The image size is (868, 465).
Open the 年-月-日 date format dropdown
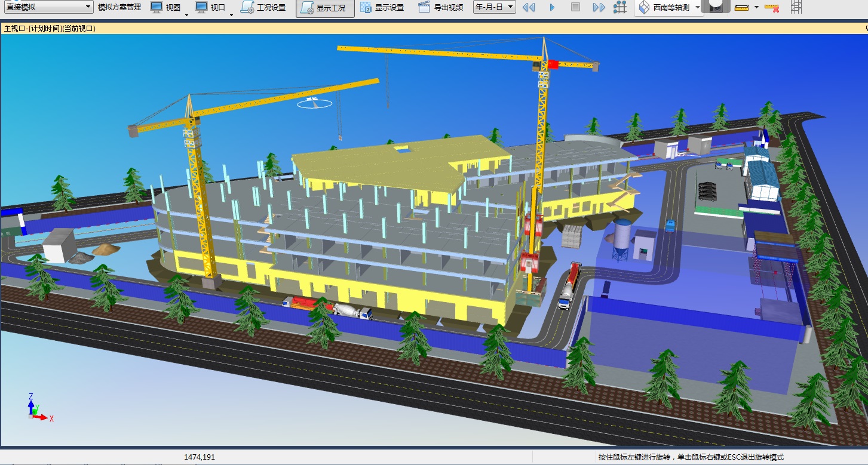(x=494, y=7)
